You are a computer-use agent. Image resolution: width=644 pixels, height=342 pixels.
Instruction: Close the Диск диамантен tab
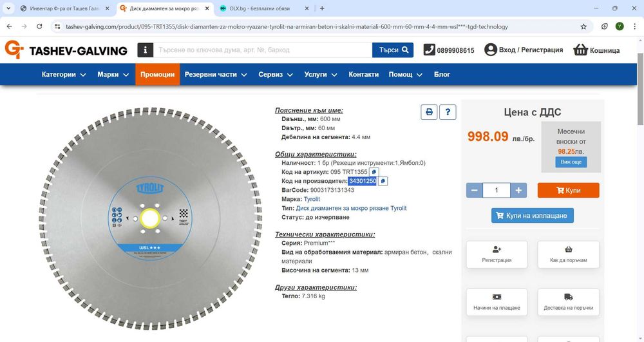(207, 8)
